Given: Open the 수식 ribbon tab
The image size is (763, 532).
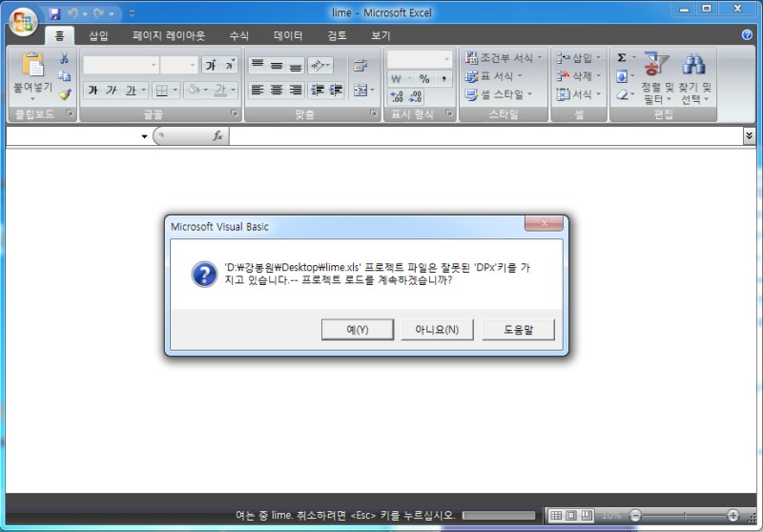Looking at the screenshot, I should 239,35.
